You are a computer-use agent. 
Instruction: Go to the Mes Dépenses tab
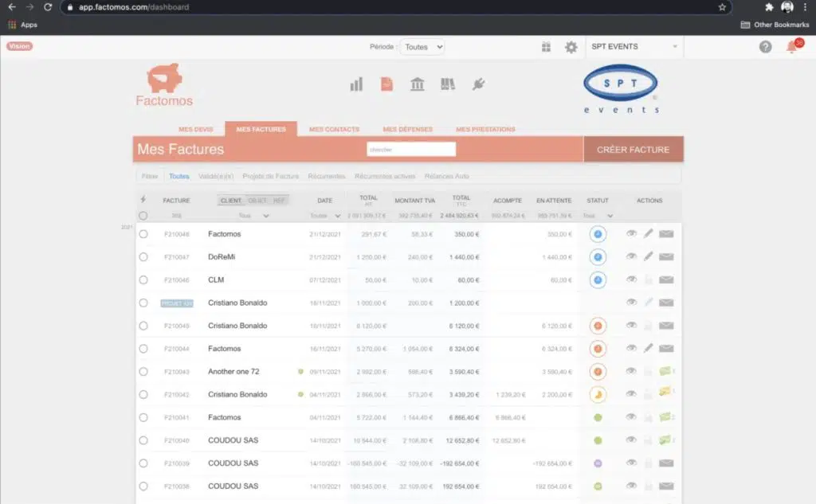pyautogui.click(x=407, y=129)
